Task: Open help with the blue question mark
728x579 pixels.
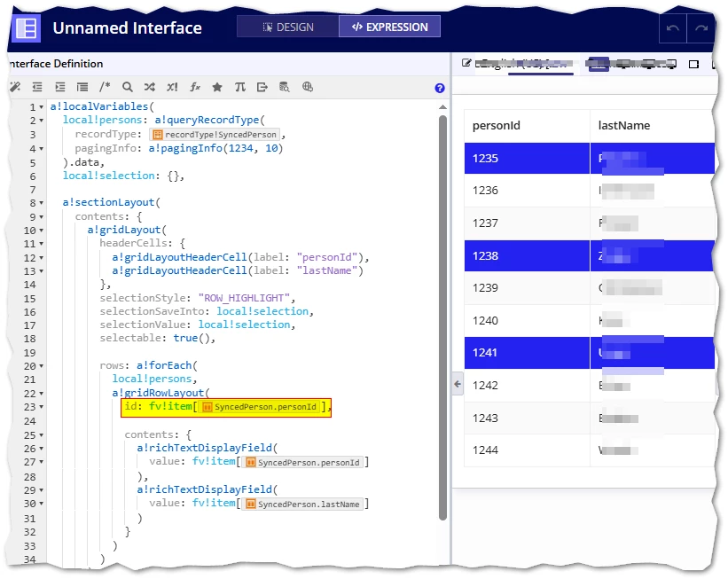Action: pos(440,88)
